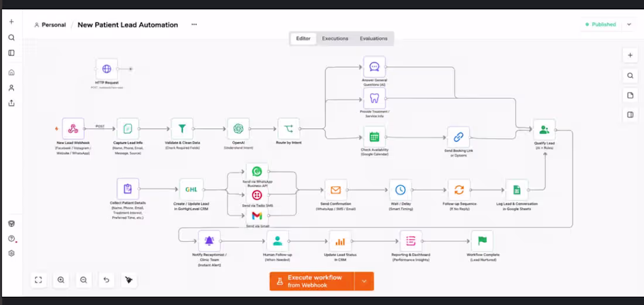This screenshot has height=305, width=644.
Task: Open Update Lead Status chart node
Action: (x=340, y=241)
